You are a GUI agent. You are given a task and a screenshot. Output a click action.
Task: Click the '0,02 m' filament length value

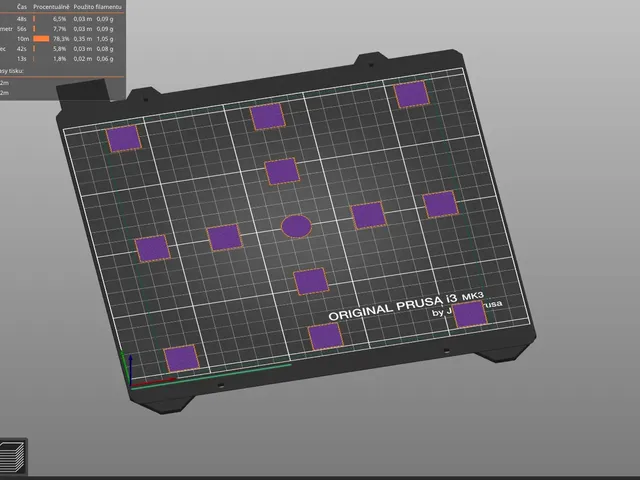tap(83, 59)
